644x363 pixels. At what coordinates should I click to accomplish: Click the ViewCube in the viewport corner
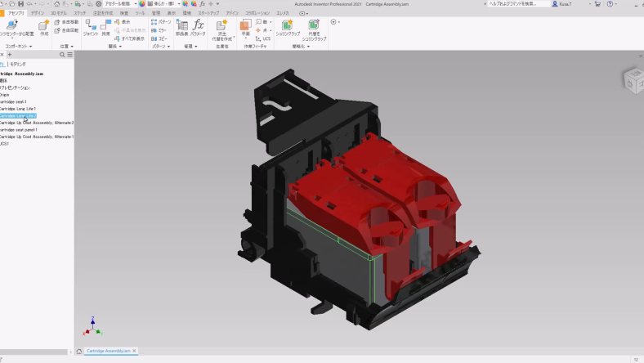[633, 79]
